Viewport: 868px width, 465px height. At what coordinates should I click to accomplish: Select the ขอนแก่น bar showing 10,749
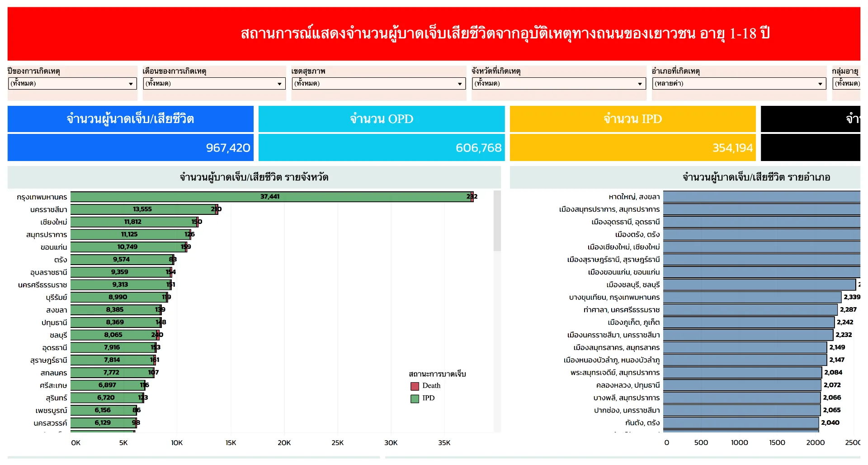[x=128, y=247]
